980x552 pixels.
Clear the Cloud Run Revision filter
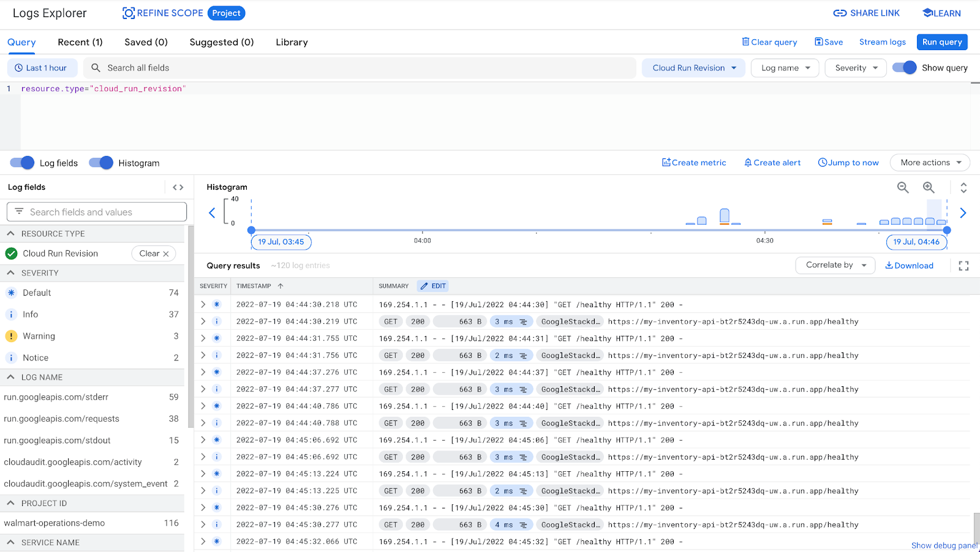(154, 253)
